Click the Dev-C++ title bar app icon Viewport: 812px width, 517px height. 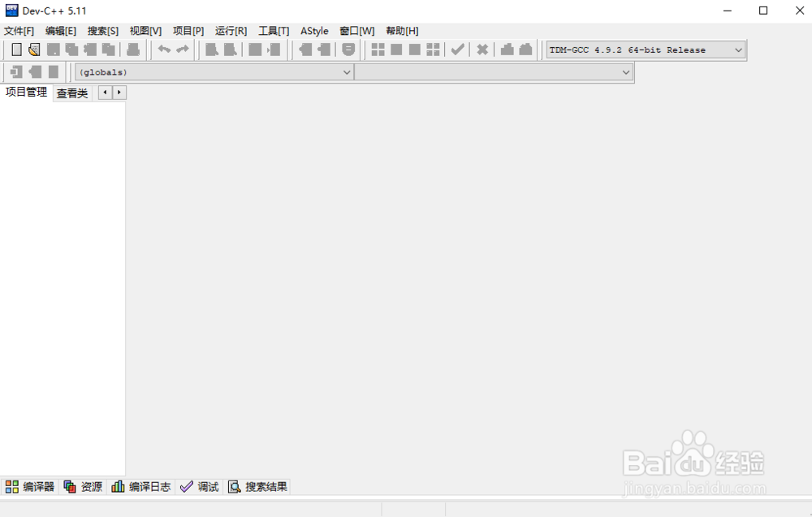(x=11, y=11)
